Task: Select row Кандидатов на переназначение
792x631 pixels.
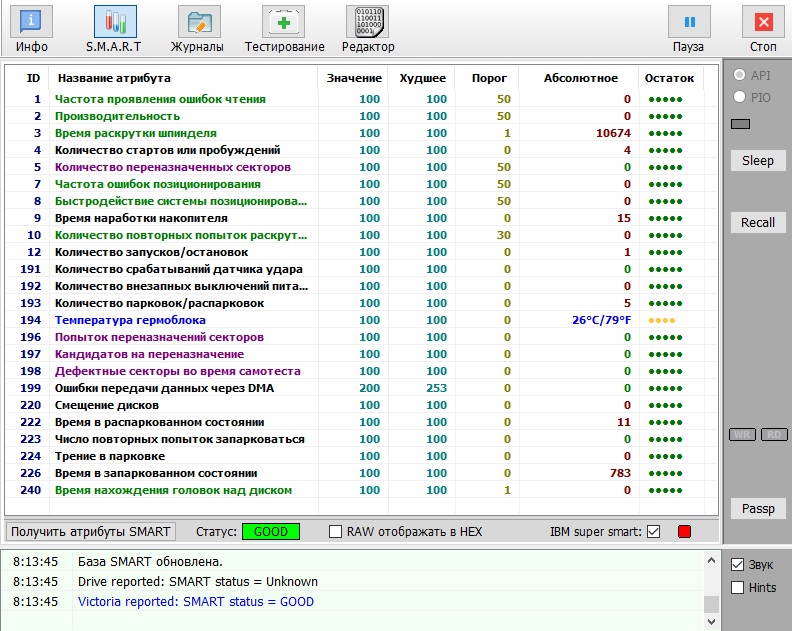Action: [x=361, y=354]
